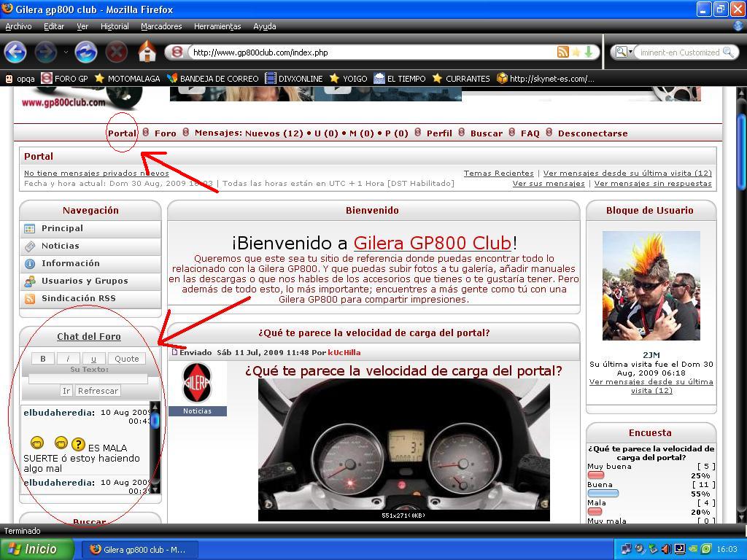
Task: Open the opqa bookmark
Action: pyautogui.click(x=20, y=79)
